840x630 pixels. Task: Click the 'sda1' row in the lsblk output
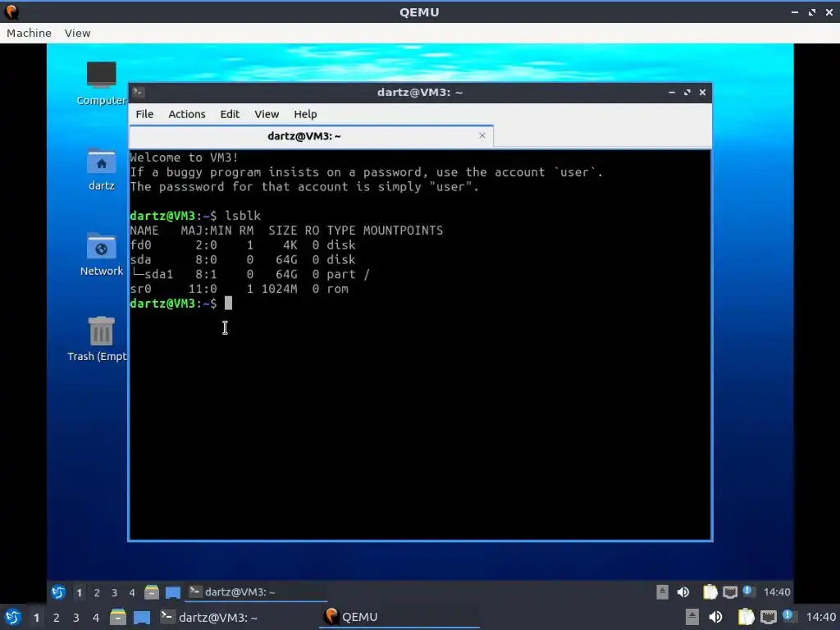249,274
